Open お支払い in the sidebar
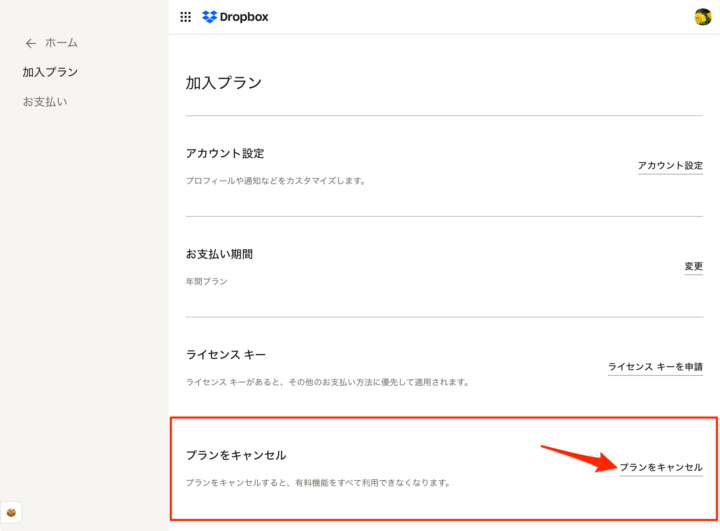720x531 pixels. (x=45, y=102)
